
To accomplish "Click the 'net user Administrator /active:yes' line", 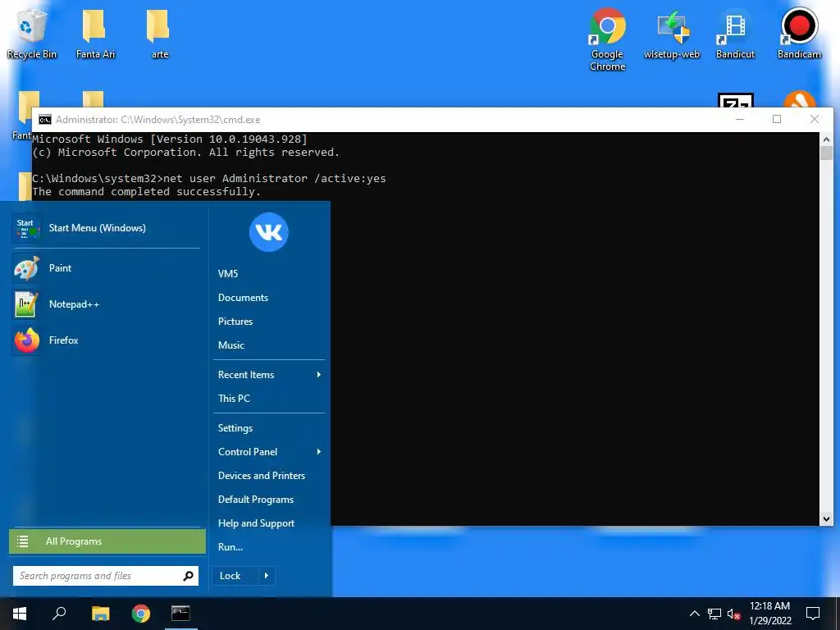I will tap(275, 178).
